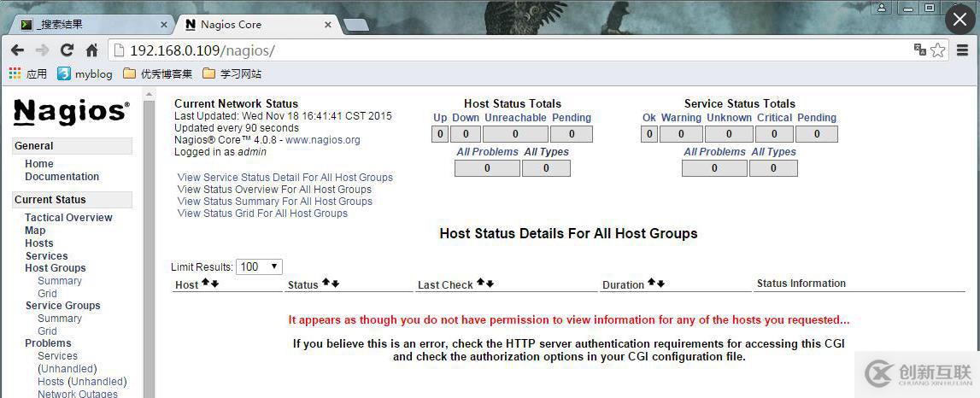Open the 应用 apps grid shortcut
Image resolution: width=980 pixels, height=398 pixels.
(x=28, y=73)
